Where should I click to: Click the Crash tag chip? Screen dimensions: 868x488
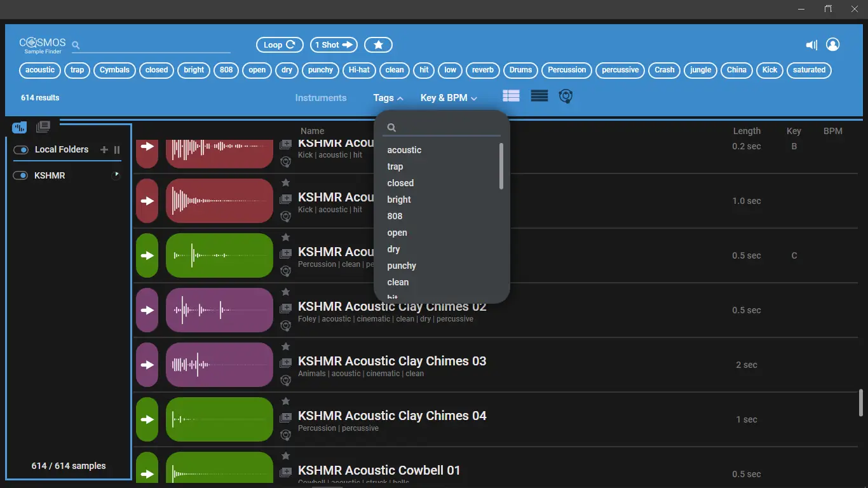pyautogui.click(x=665, y=70)
